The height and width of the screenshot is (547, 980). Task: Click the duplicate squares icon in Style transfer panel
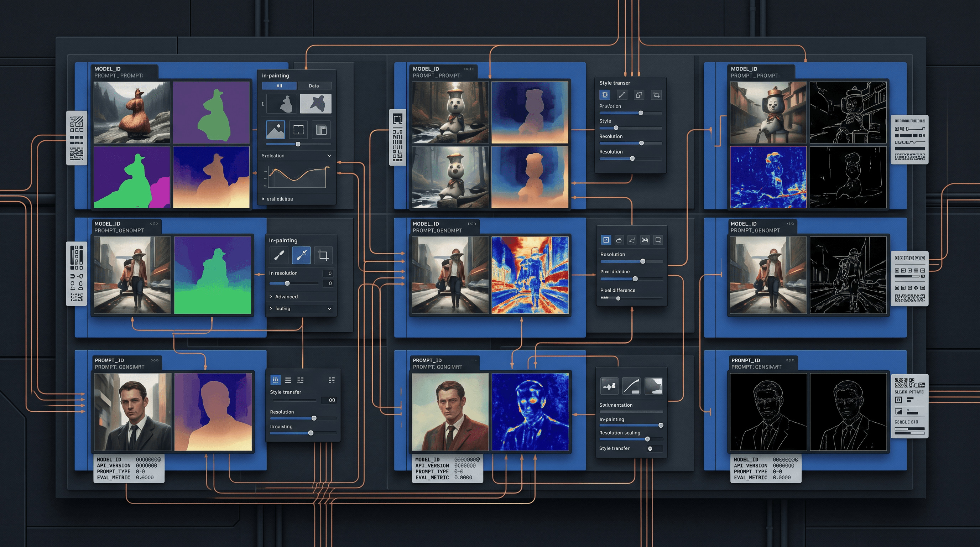pyautogui.click(x=639, y=95)
